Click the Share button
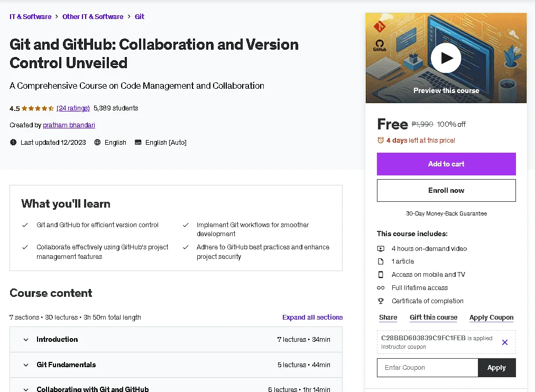This screenshot has height=392, width=535. click(388, 318)
